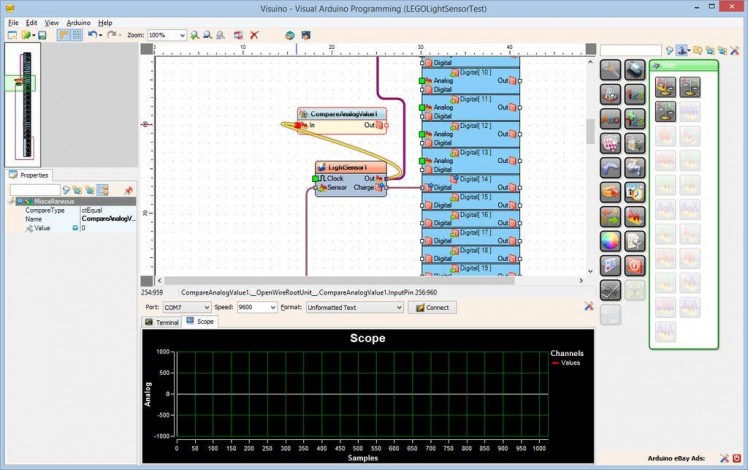Open the Zoom percentage dropdown
The image size is (748, 470).
point(181,35)
